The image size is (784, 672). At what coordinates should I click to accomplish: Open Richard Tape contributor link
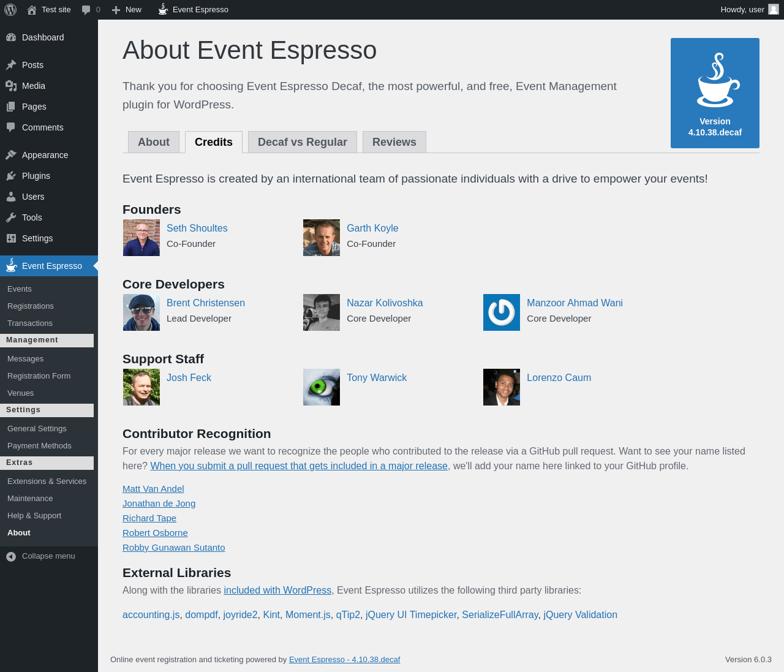click(149, 518)
